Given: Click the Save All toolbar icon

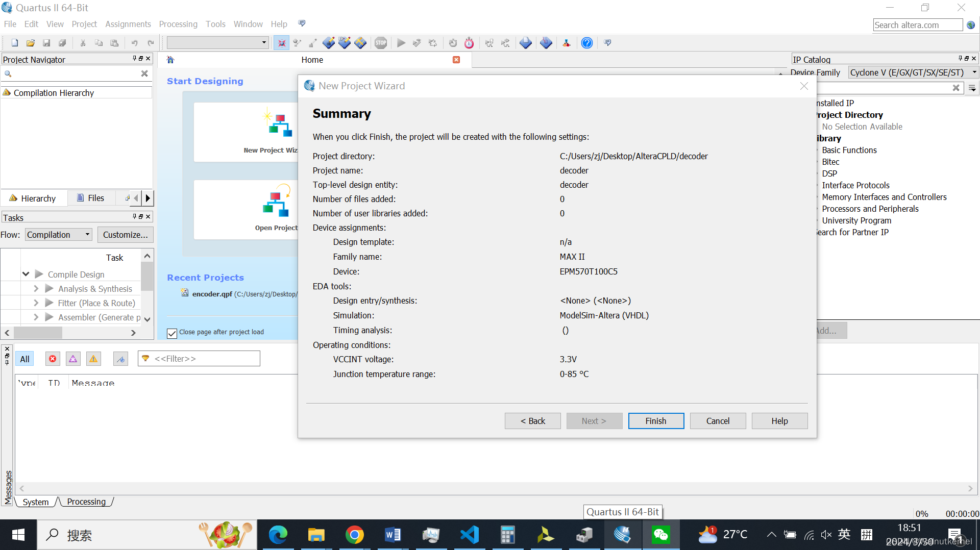Looking at the screenshot, I should click(62, 43).
